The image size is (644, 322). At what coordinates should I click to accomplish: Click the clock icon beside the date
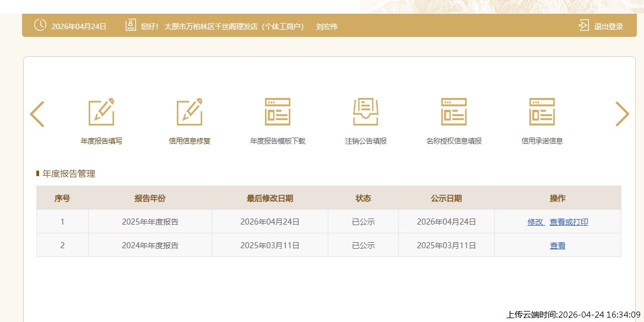[x=40, y=25]
